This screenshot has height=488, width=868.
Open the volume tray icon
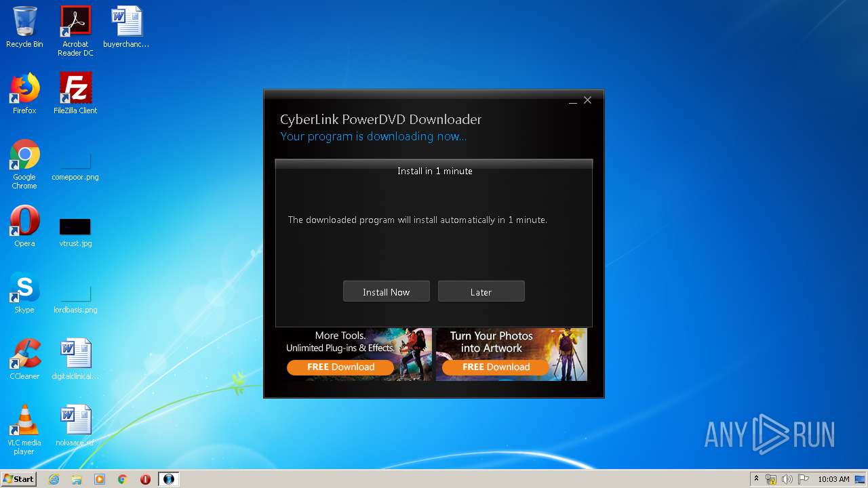click(x=787, y=479)
